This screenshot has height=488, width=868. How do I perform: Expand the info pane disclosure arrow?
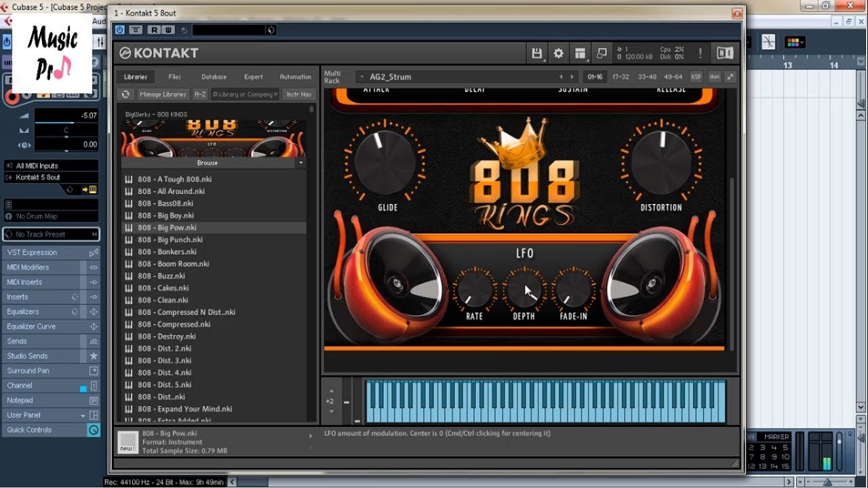[311, 436]
